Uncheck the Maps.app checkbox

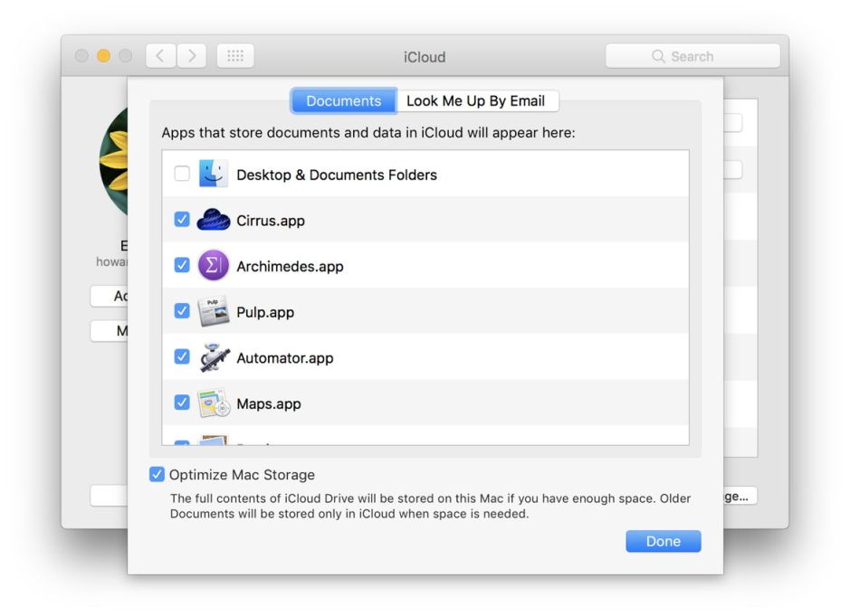pyautogui.click(x=182, y=403)
